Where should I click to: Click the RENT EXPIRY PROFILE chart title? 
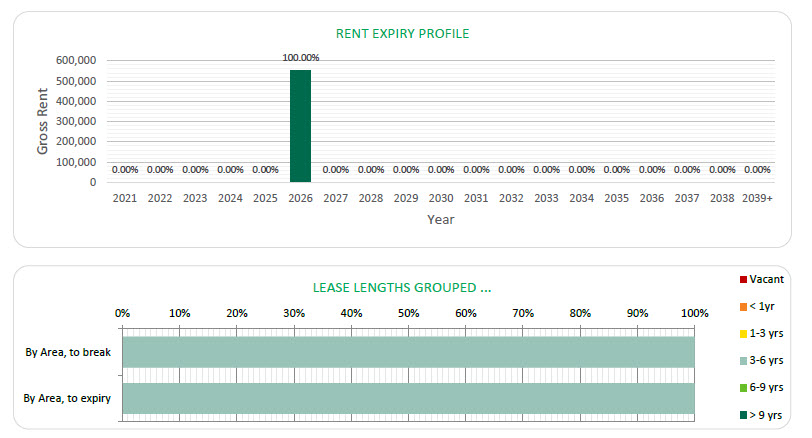(x=402, y=34)
